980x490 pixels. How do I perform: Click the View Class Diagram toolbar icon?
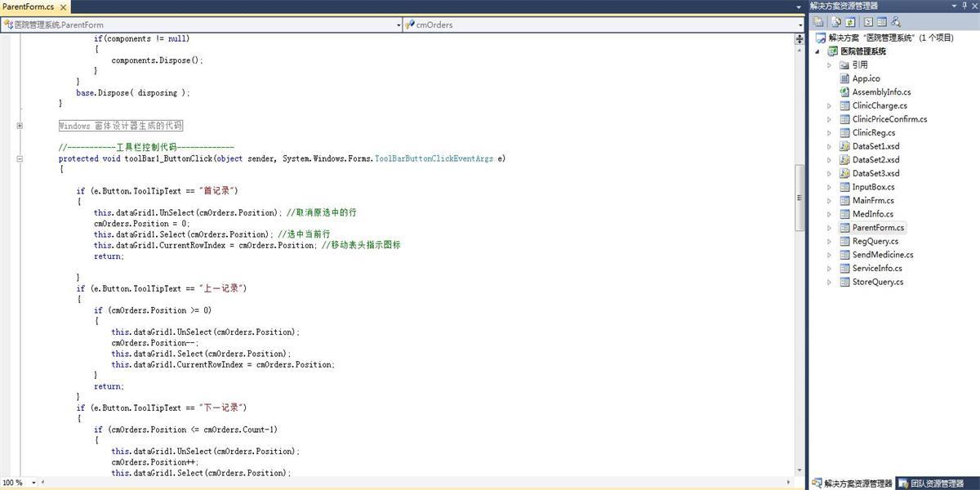tap(896, 22)
